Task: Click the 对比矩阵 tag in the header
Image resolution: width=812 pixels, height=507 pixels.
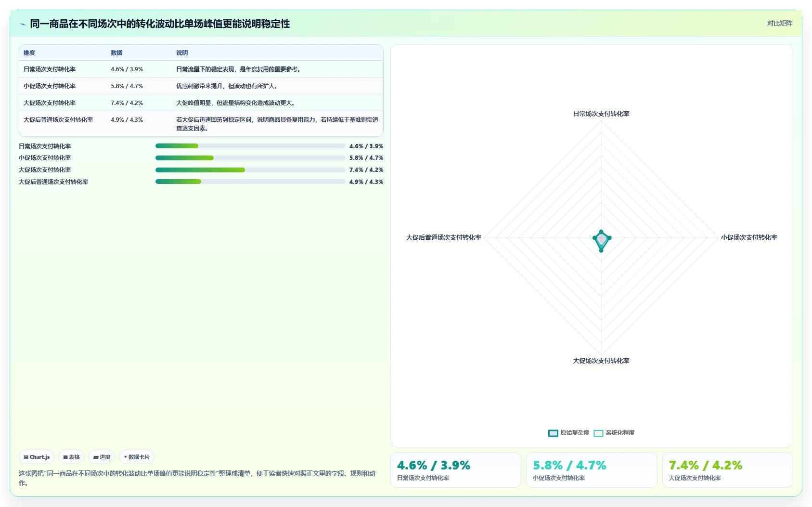Action: pos(779,23)
